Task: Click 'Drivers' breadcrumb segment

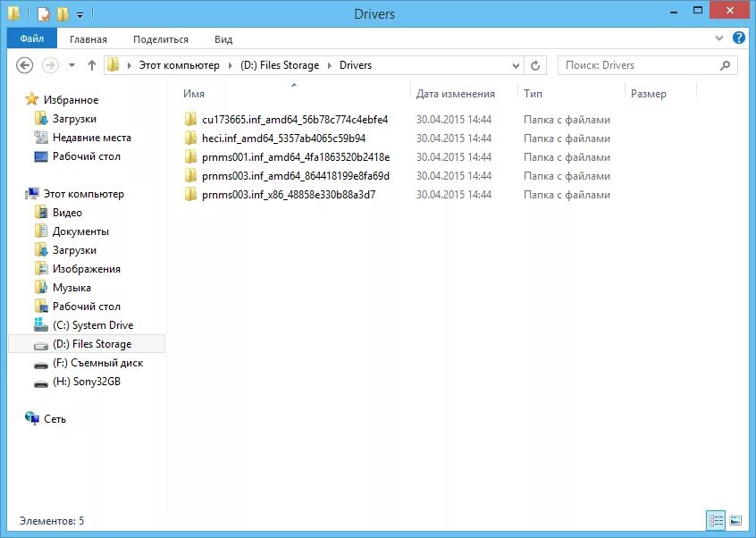Action: 356,65
